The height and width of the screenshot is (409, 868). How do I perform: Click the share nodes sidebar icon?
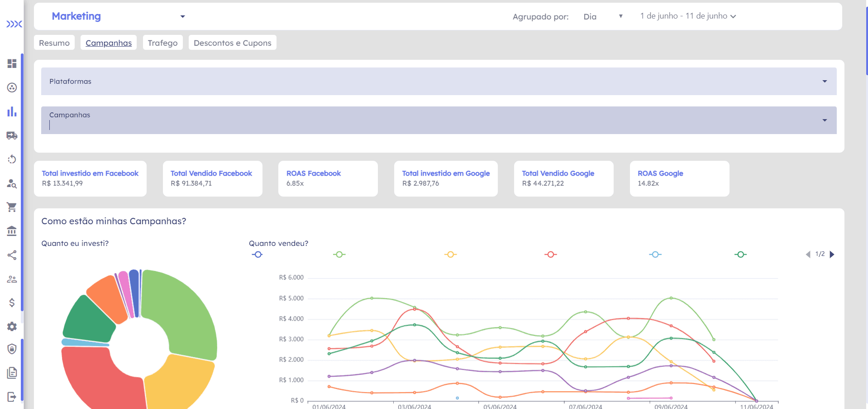12,255
